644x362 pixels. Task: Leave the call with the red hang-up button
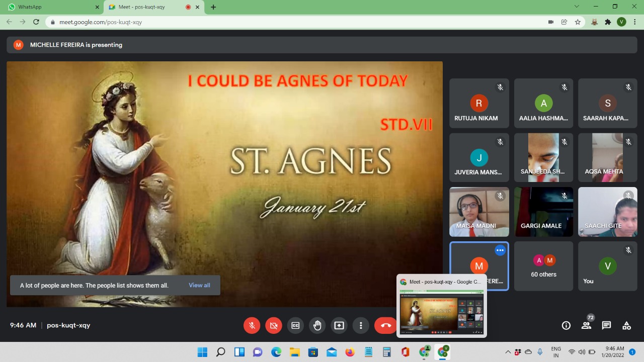[x=386, y=325]
